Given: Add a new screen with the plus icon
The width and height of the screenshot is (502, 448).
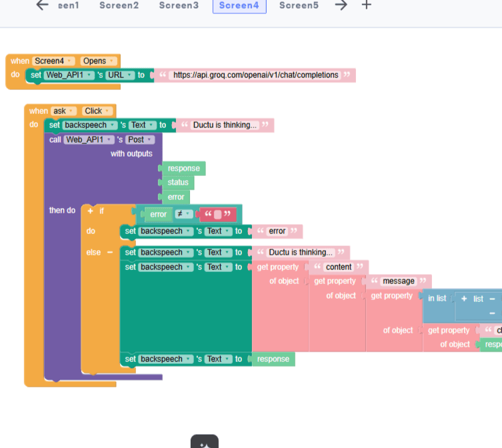Looking at the screenshot, I should [366, 5].
